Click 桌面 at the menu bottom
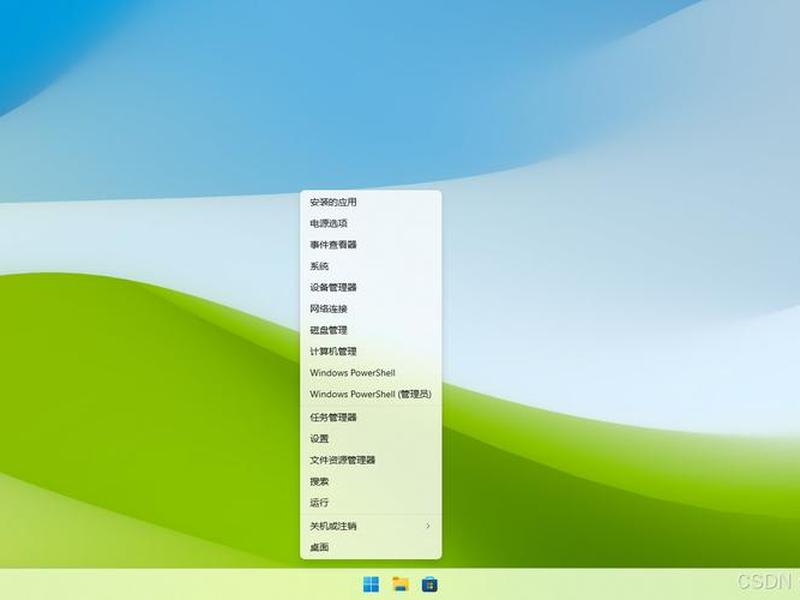800x600 pixels. pyautogui.click(x=371, y=547)
